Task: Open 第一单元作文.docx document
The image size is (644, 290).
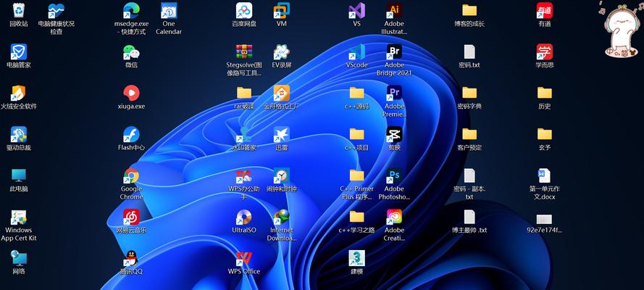Action: click(545, 175)
